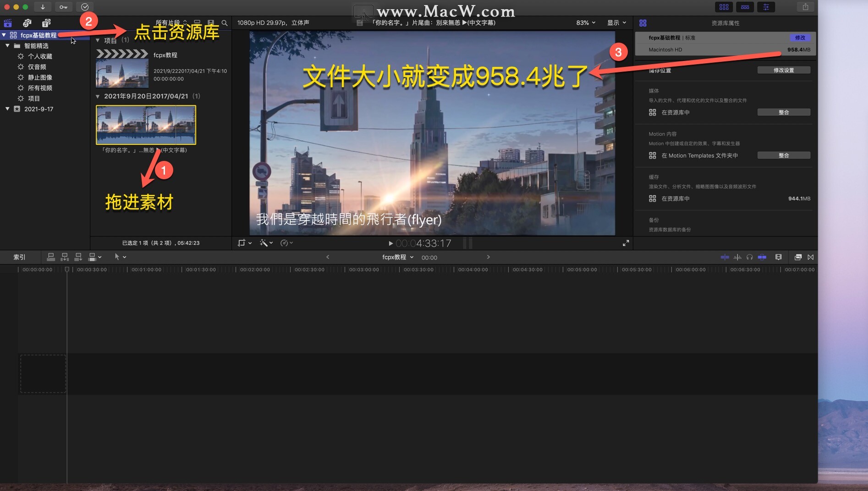Click the clip appearance filmstrip icon
Screen dimensions: 868x491
click(211, 22)
